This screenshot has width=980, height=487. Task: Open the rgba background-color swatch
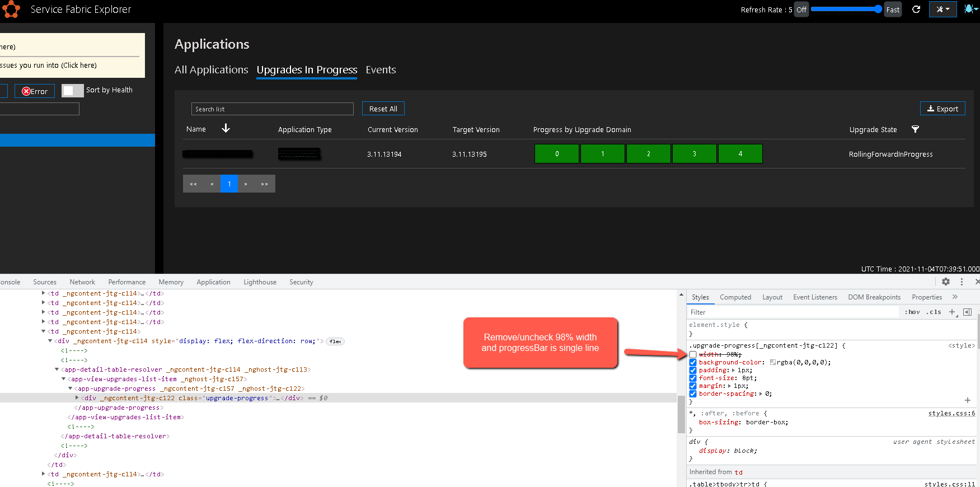pos(773,362)
